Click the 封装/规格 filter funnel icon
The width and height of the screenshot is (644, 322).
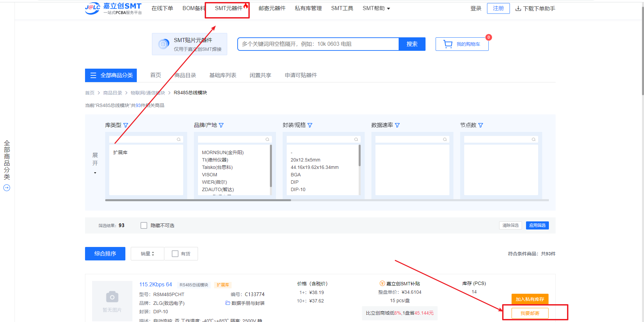310,125
